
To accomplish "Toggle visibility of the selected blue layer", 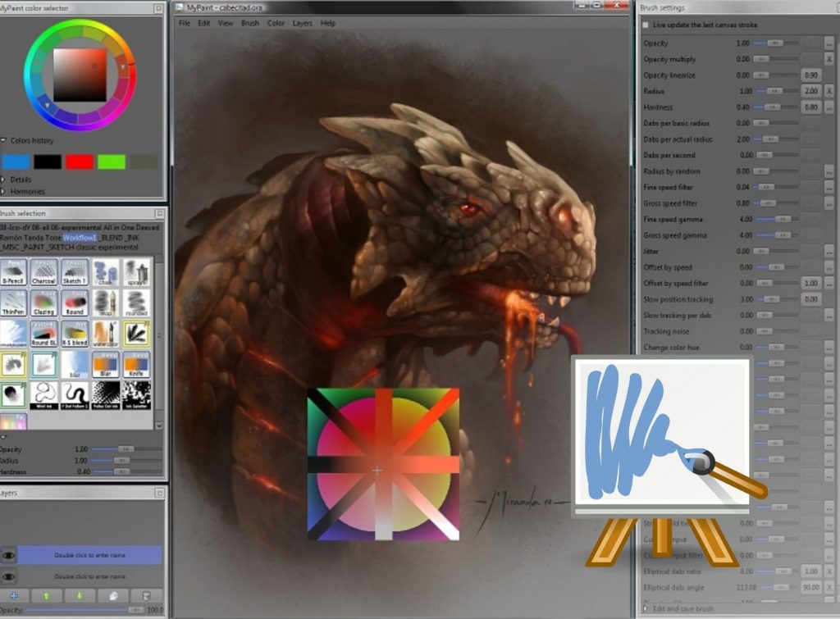I will [9, 555].
